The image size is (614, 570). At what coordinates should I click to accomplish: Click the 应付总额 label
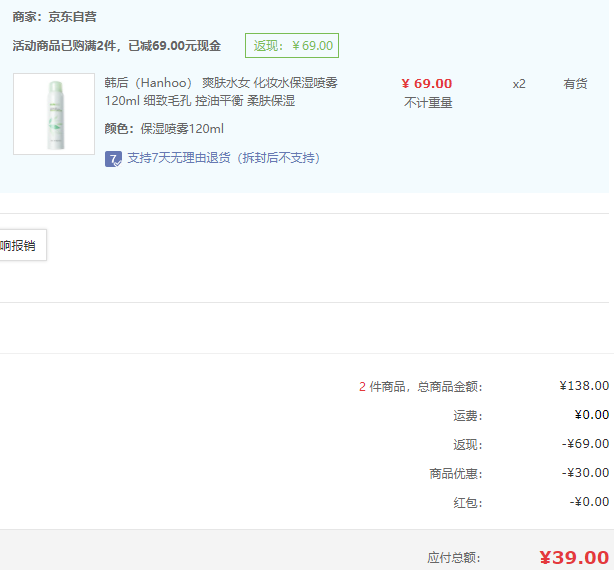[x=454, y=557]
